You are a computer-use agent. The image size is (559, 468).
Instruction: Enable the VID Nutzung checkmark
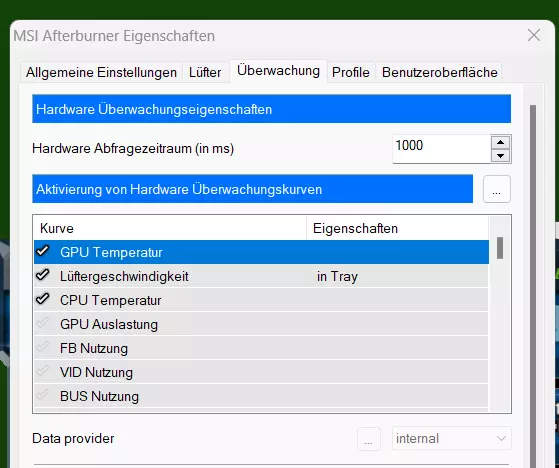43,371
